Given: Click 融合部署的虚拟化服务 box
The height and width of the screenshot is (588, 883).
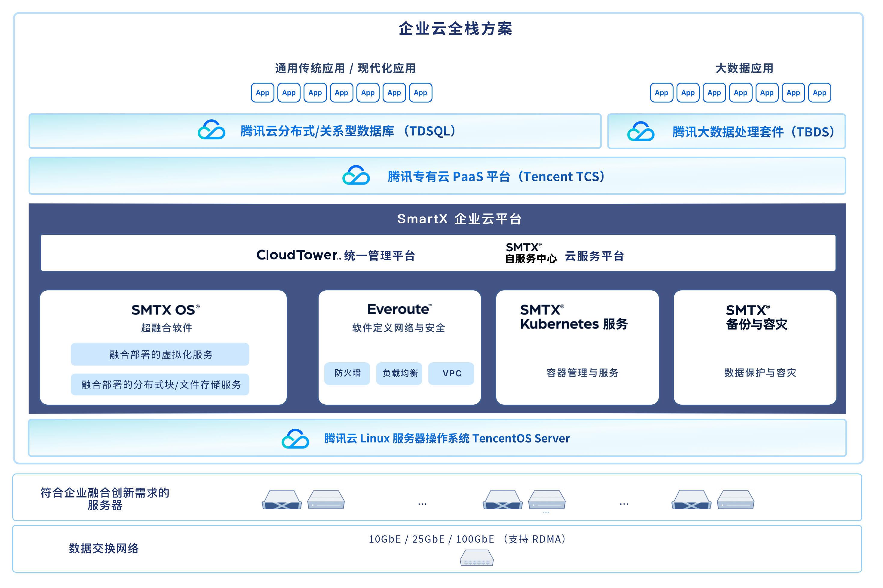Looking at the screenshot, I should click(x=160, y=354).
